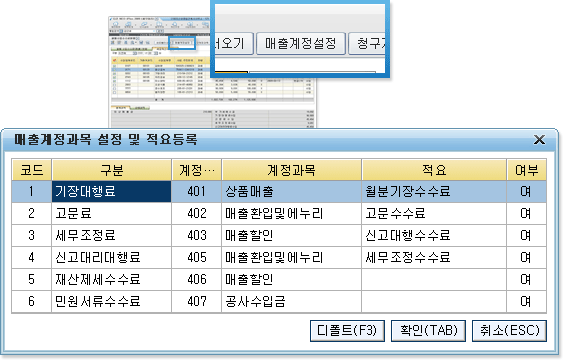
Task: Click account code 401 cell
Action: (x=196, y=192)
